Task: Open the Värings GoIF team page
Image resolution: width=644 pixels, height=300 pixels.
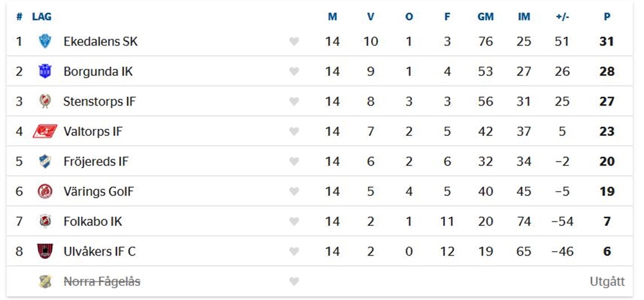Action: click(x=99, y=191)
